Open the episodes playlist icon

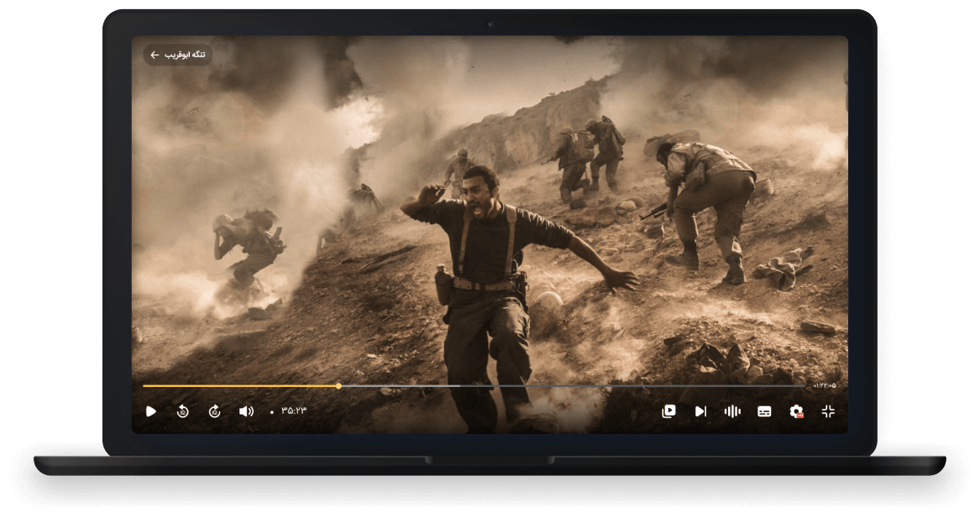click(x=668, y=411)
